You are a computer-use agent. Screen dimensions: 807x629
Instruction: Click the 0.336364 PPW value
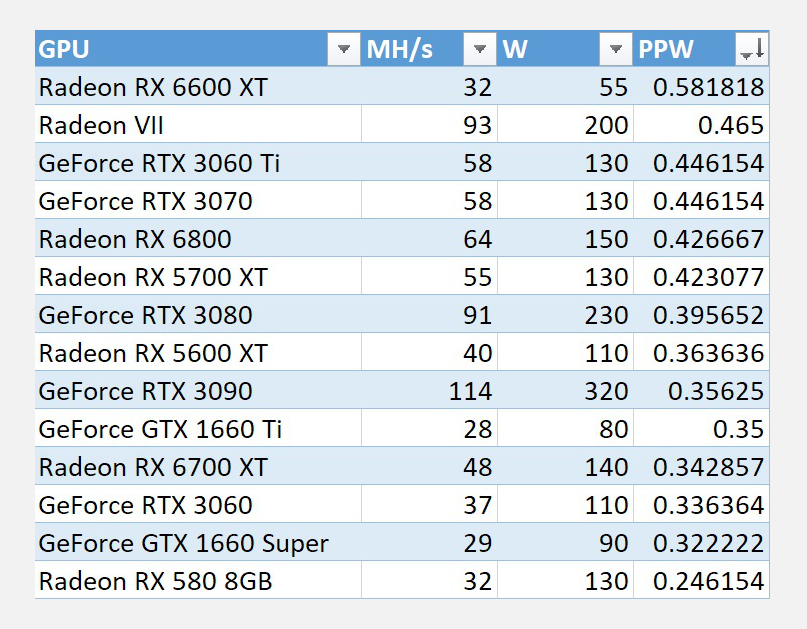(x=708, y=505)
